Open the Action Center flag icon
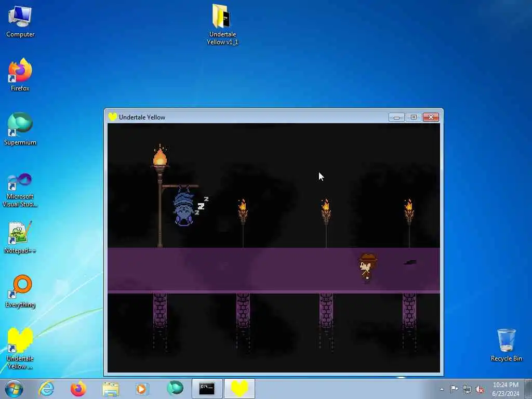Image resolution: width=532 pixels, height=399 pixels. [x=454, y=389]
